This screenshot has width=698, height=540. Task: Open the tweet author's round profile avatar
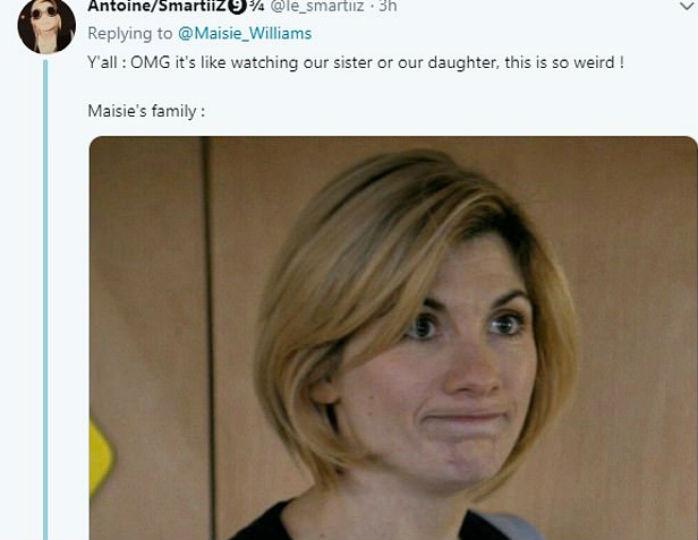tap(46, 24)
